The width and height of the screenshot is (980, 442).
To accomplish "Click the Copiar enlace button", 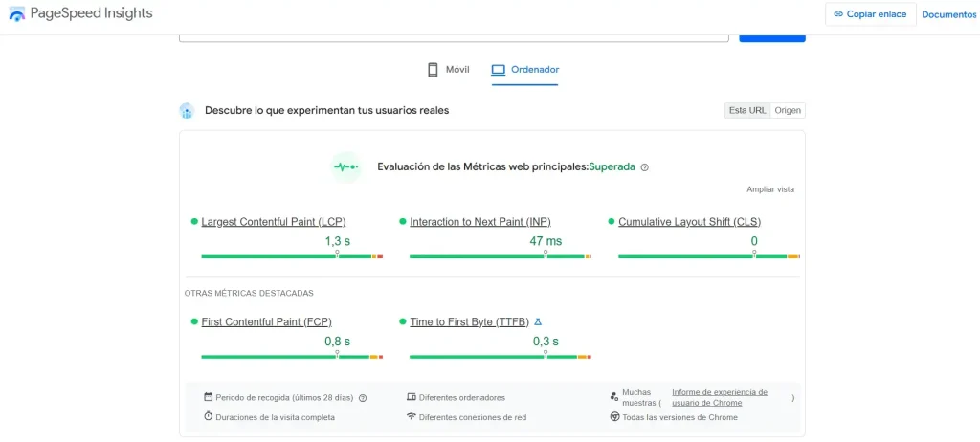I will tap(871, 14).
